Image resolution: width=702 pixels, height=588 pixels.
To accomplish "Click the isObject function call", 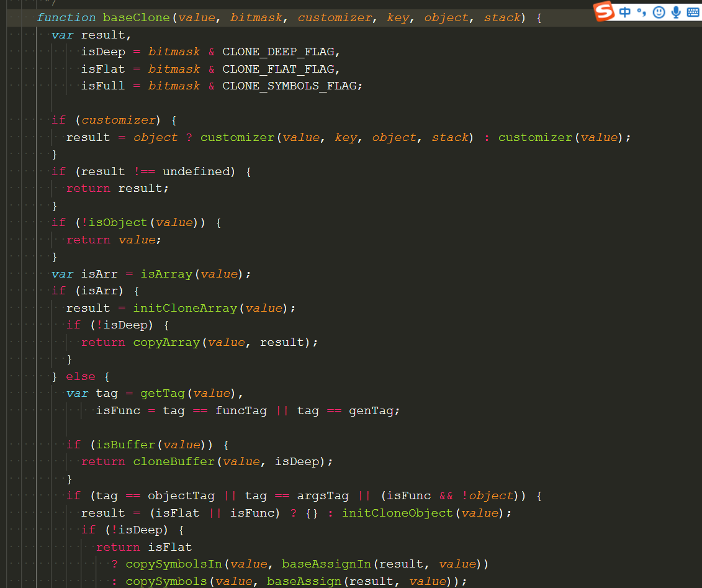I will pos(118,222).
